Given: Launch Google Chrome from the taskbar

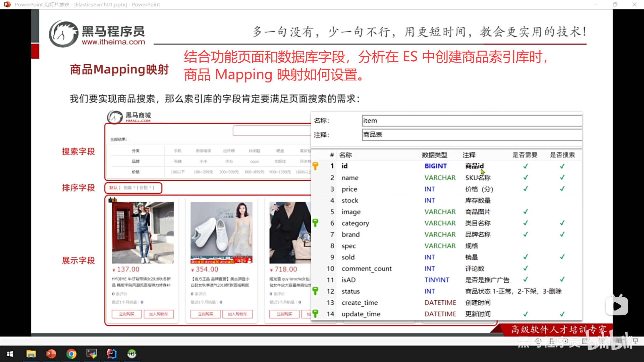Looking at the screenshot, I should click(x=71, y=354).
